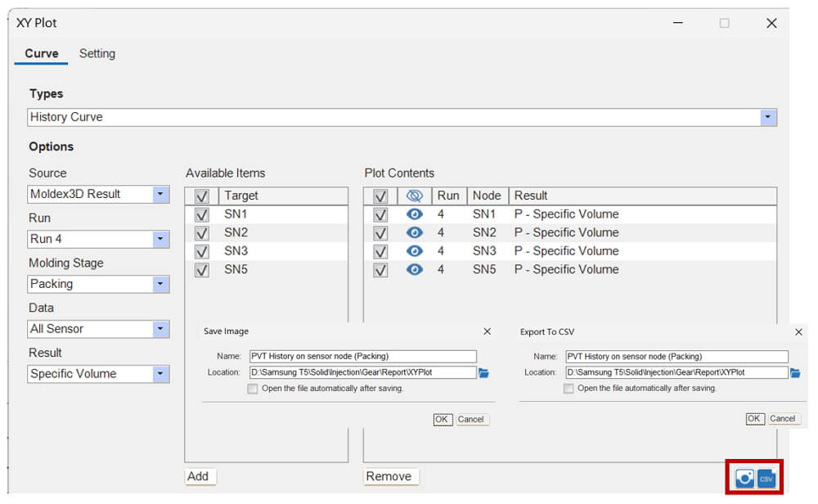The width and height of the screenshot is (818, 504).
Task: Open the Source Moldex3D Result dropdown
Action: [160, 194]
